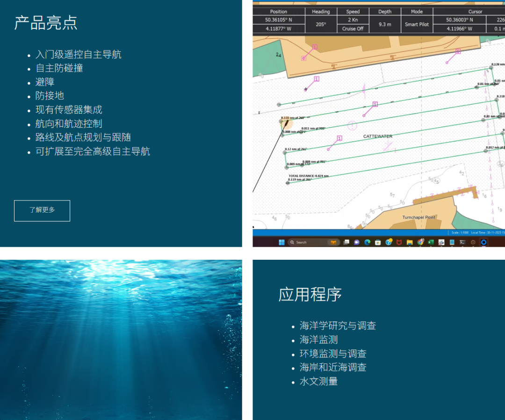Click the Turnchapel Point chart label
The height and width of the screenshot is (420, 505).
click(418, 217)
